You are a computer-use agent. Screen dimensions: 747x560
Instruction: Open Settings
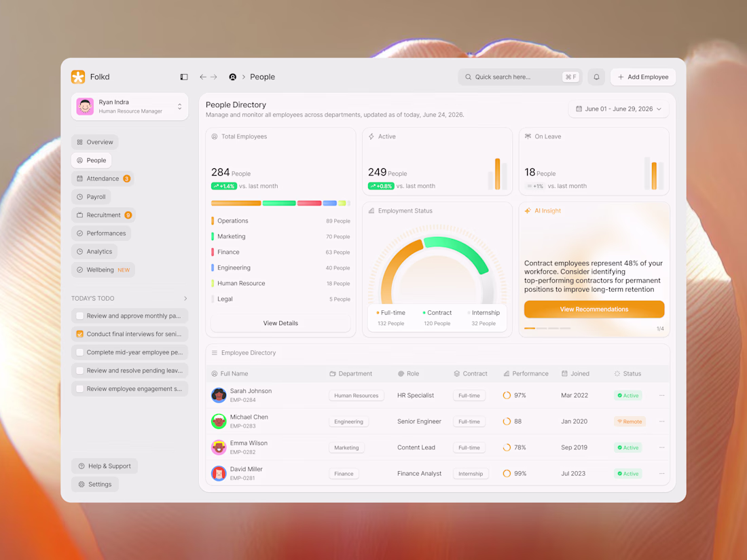click(95, 484)
